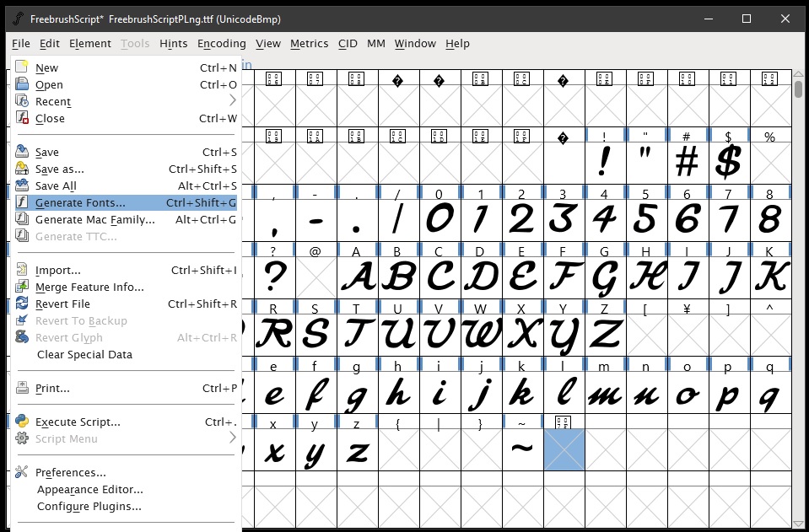Open the MM menu

pos(376,44)
